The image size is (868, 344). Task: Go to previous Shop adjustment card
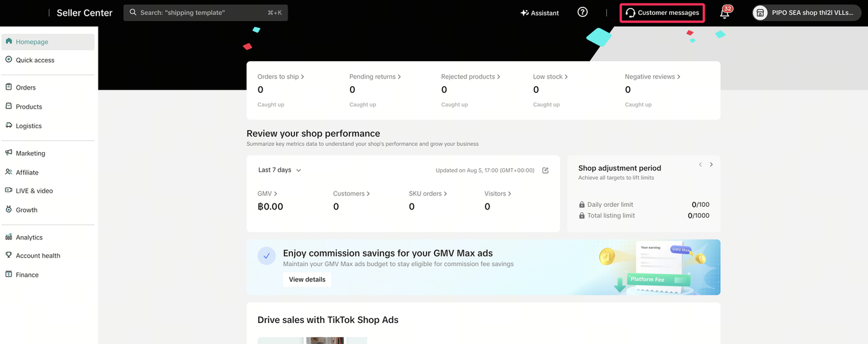pyautogui.click(x=701, y=164)
